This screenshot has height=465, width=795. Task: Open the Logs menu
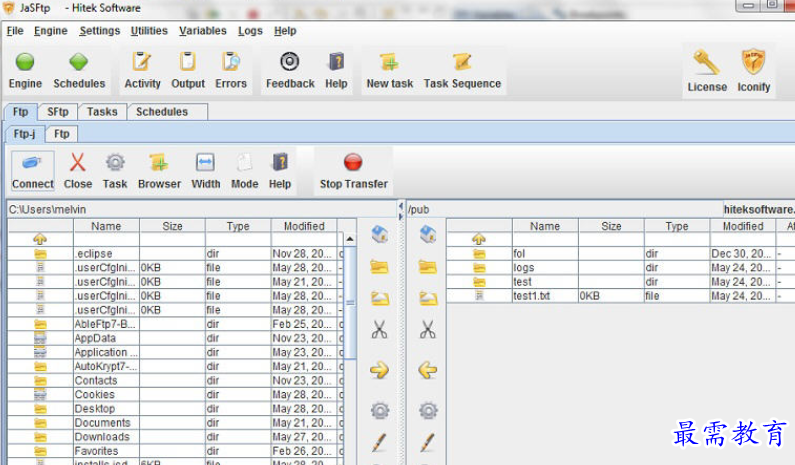250,31
